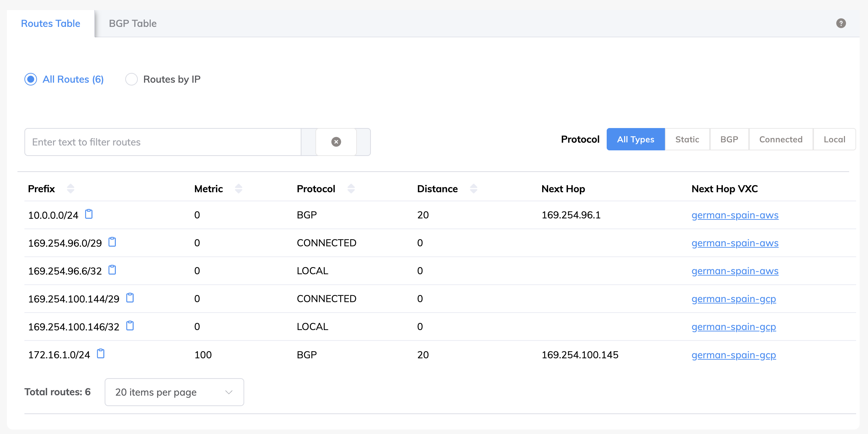Open help via the question mark icon
The height and width of the screenshot is (434, 868).
click(x=841, y=23)
